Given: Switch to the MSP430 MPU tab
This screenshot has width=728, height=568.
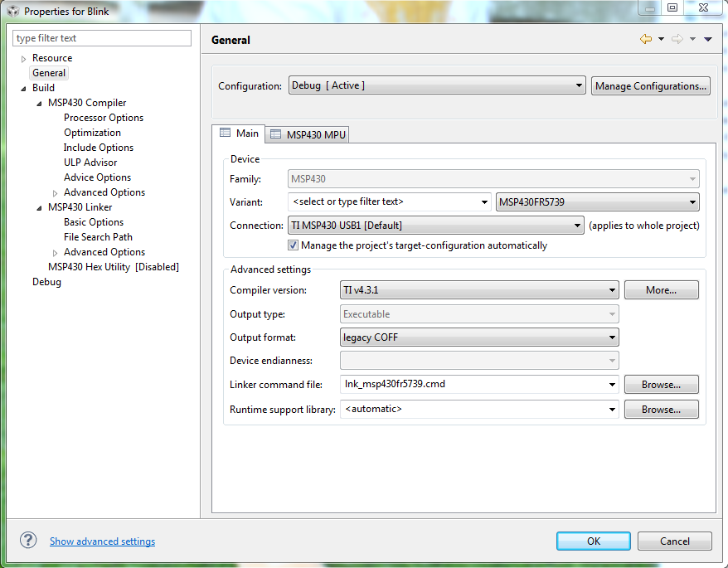Looking at the screenshot, I should pyautogui.click(x=308, y=134).
